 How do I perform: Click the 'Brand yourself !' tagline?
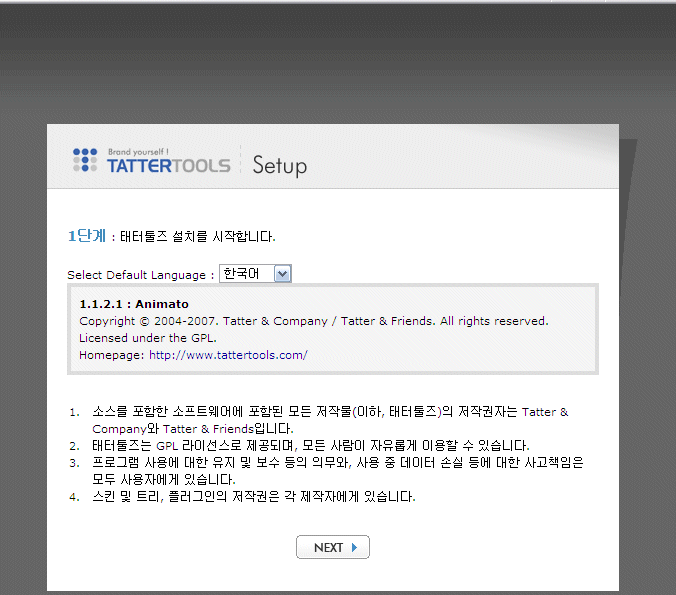pyautogui.click(x=138, y=152)
